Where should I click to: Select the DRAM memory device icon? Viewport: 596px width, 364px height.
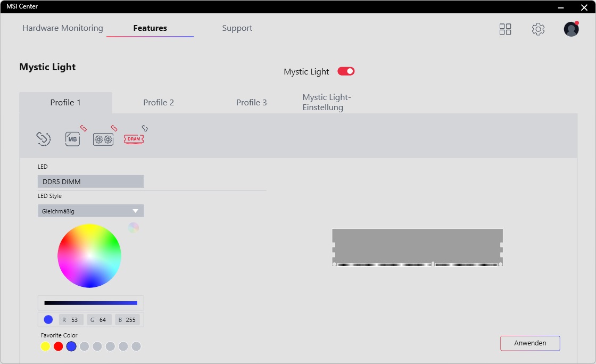(x=134, y=139)
